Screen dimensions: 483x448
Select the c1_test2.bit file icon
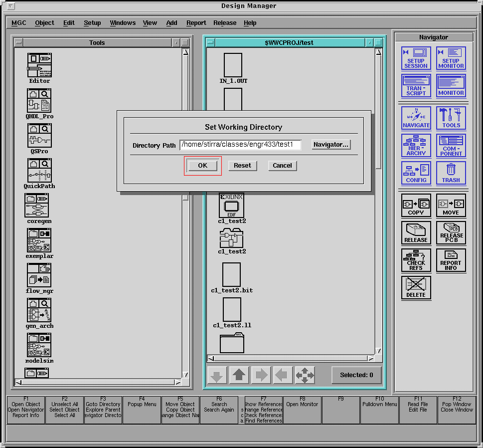coord(231,275)
